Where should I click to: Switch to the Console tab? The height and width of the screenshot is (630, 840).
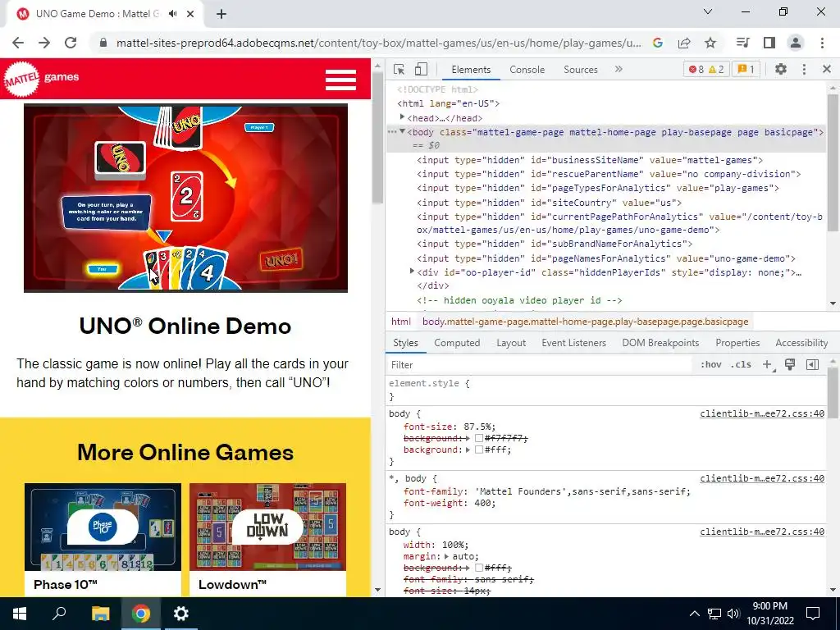pyautogui.click(x=527, y=70)
